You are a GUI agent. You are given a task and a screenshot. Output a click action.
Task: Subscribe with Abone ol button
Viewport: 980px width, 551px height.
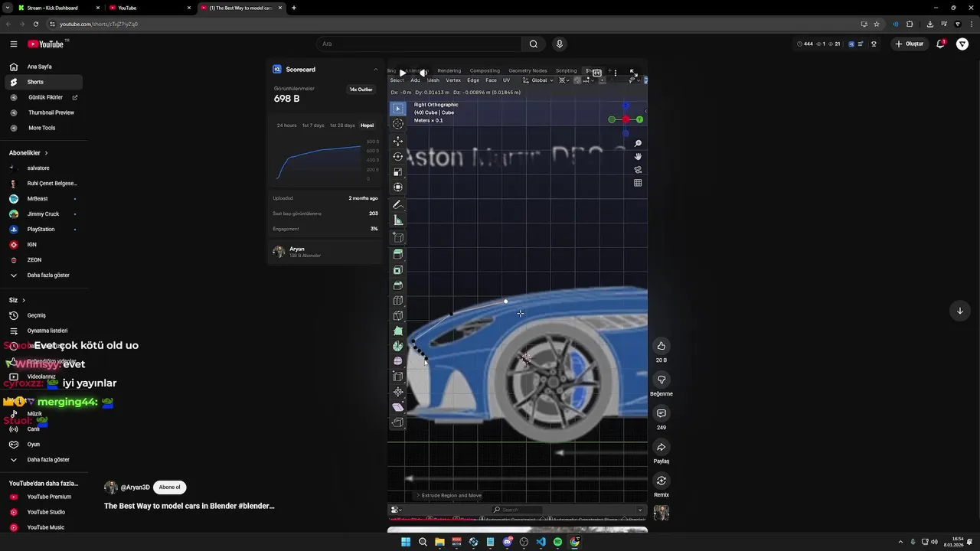pos(170,487)
